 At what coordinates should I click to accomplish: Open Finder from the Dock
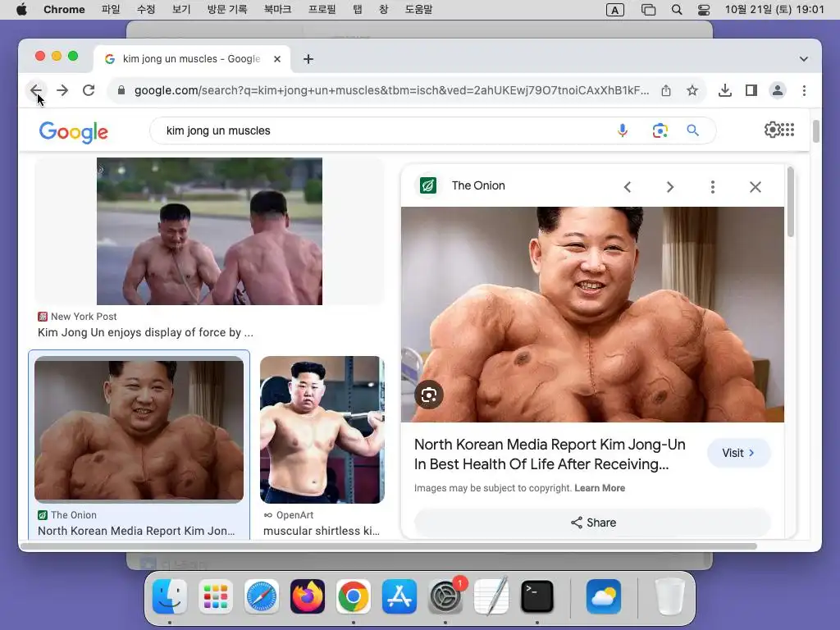click(170, 596)
